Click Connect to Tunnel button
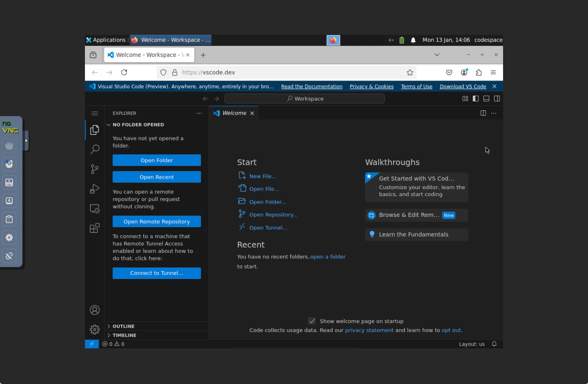Image resolution: width=588 pixels, height=384 pixels. pos(157,273)
